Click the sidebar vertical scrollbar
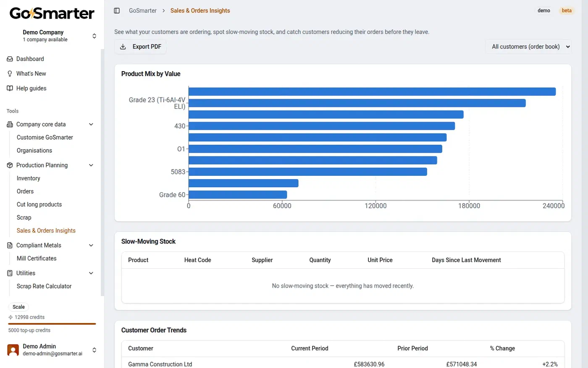Viewport: 588px width, 368px height. 102,172
